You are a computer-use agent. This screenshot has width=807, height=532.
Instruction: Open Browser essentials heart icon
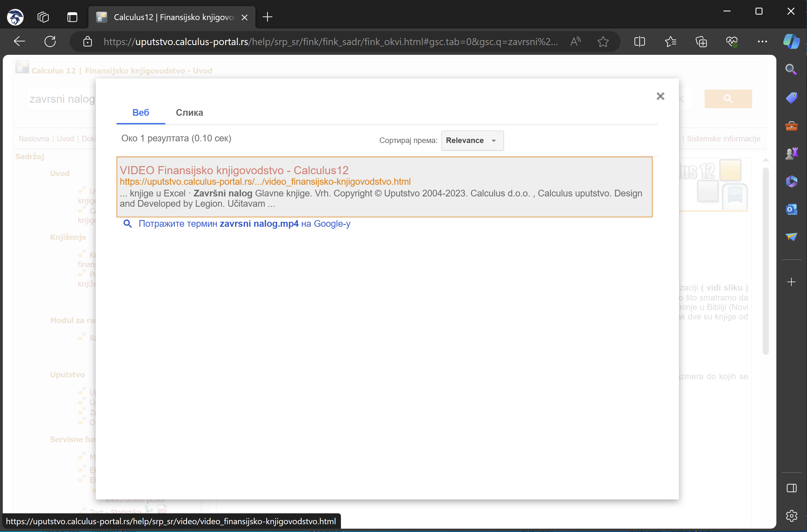732,42
